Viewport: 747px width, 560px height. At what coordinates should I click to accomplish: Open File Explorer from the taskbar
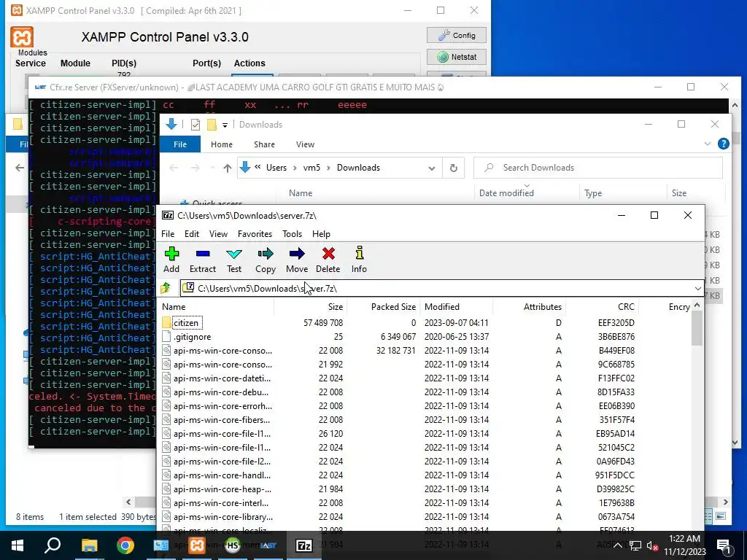(x=89, y=545)
